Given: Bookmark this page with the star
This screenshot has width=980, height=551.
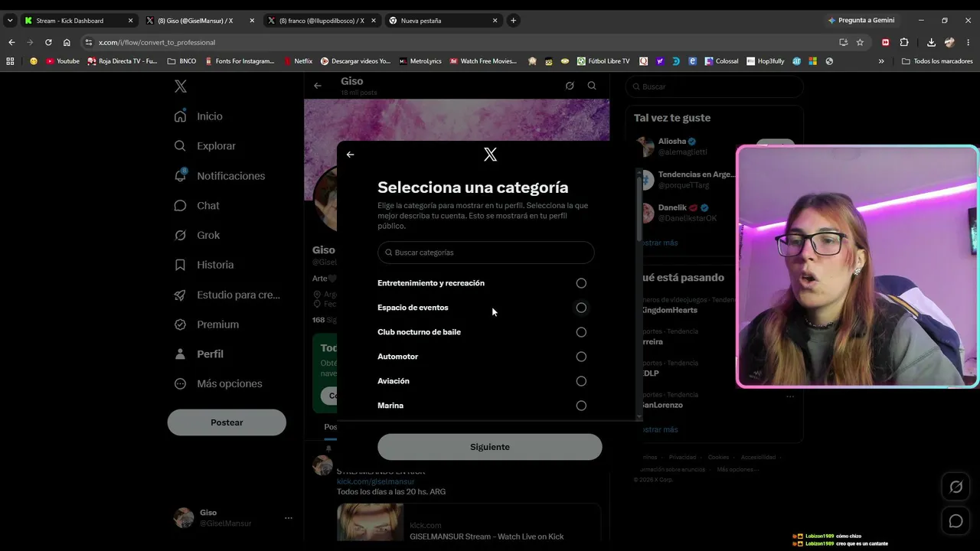Looking at the screenshot, I should coord(860,42).
